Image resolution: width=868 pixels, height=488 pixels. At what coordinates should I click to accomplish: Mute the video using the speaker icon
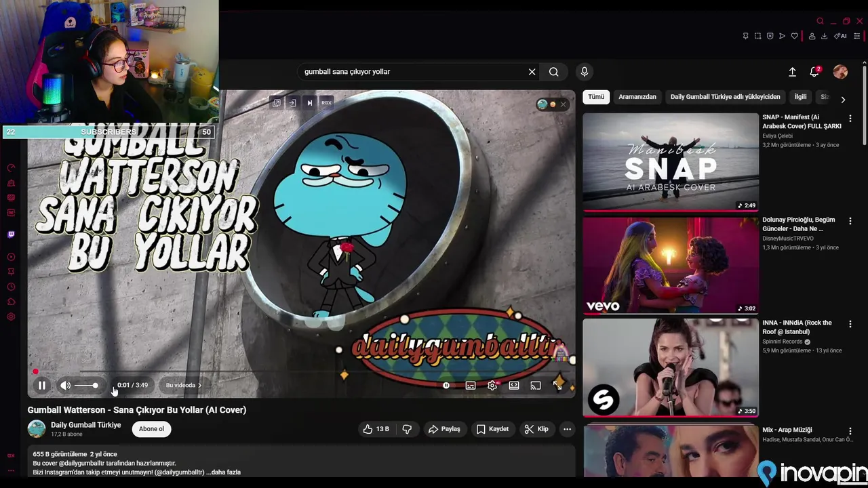tap(65, 386)
